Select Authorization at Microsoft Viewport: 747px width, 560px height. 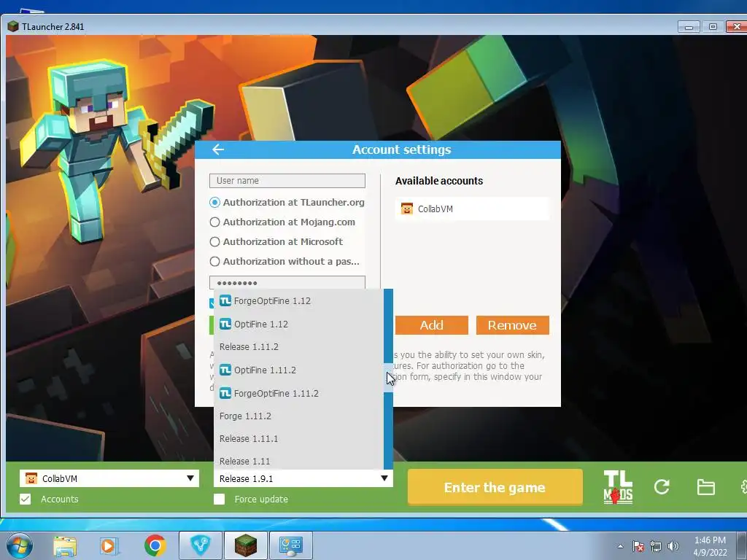pos(276,242)
